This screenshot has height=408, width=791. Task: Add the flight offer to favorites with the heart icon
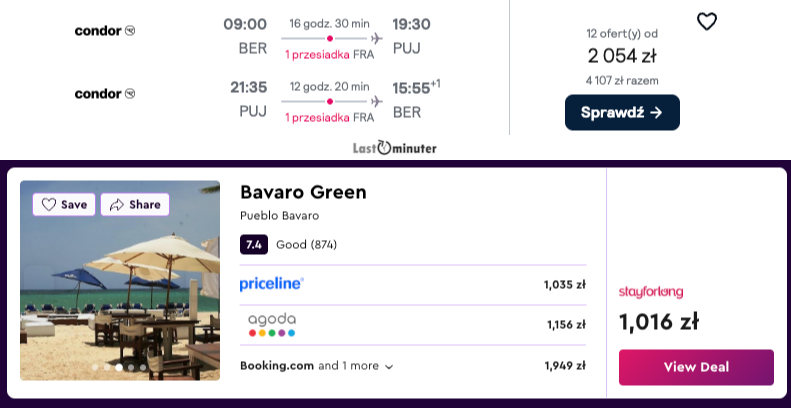[706, 22]
